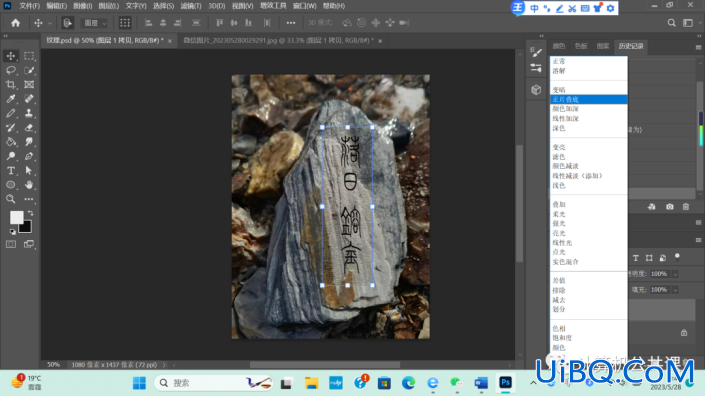705x396 pixels.
Task: Select the Eyedropper tool
Action: pos(11,99)
